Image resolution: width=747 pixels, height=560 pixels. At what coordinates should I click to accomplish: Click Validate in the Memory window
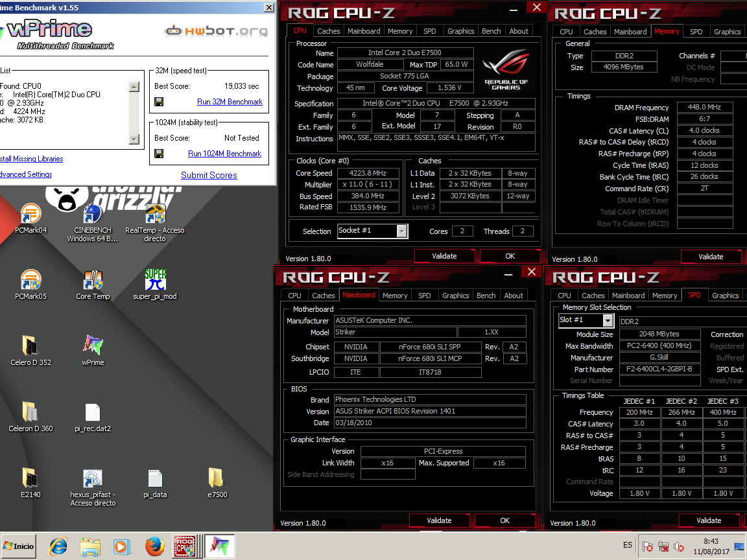[x=710, y=256]
